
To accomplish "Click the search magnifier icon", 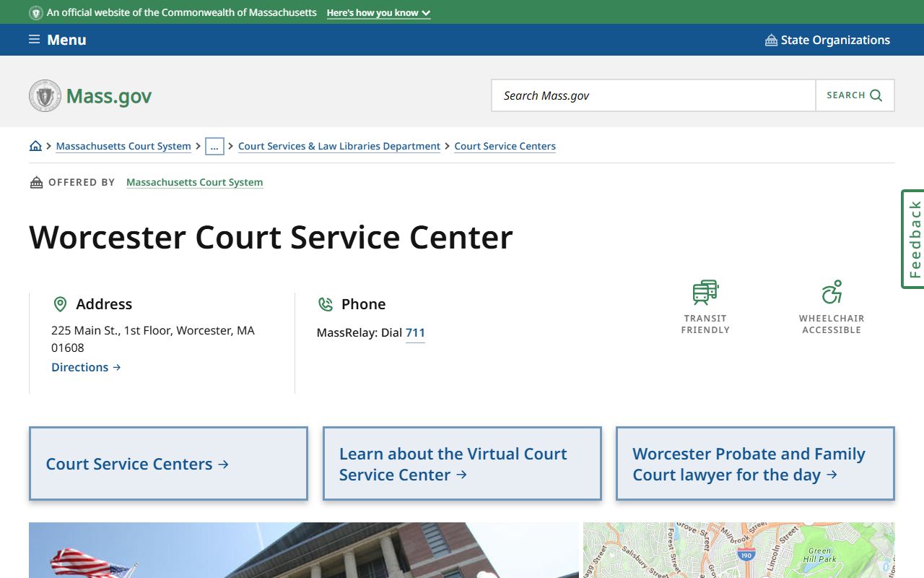I will [876, 95].
